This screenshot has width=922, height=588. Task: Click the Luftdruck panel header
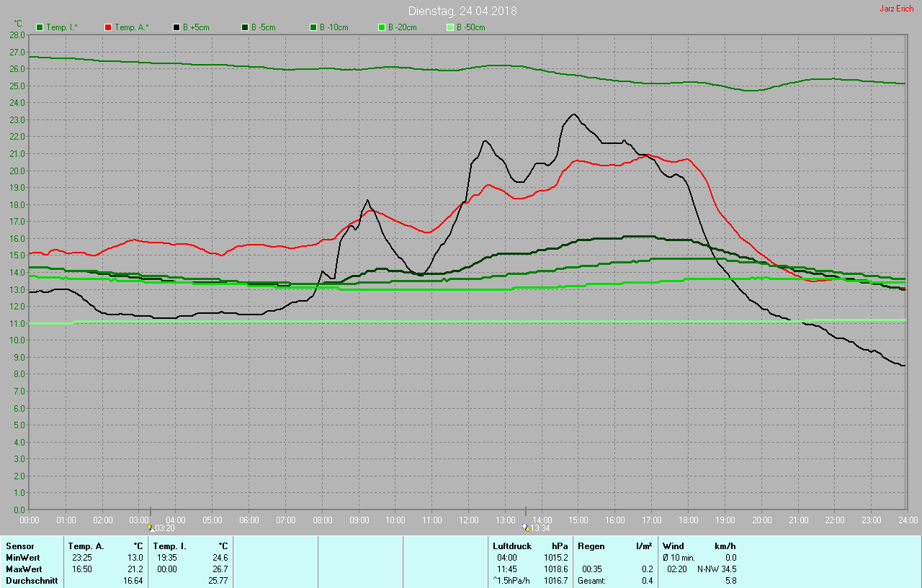(x=511, y=546)
